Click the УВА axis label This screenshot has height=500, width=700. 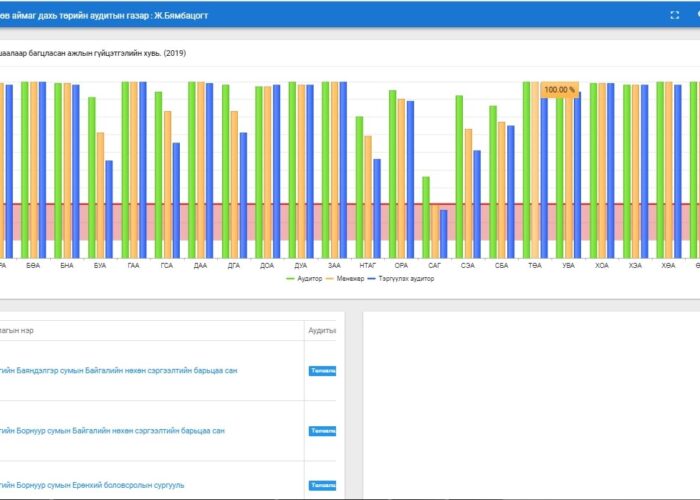(x=568, y=266)
